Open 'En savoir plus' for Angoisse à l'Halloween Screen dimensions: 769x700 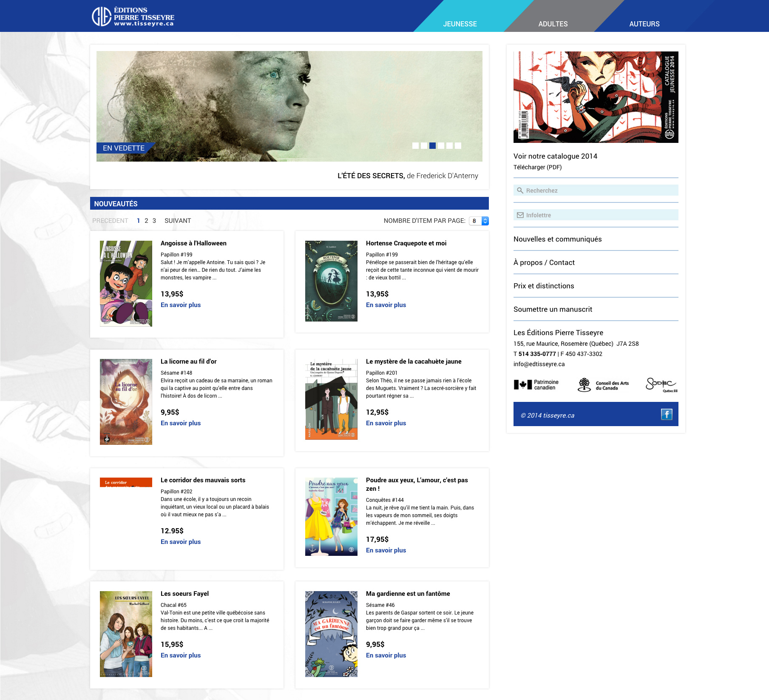click(x=180, y=305)
